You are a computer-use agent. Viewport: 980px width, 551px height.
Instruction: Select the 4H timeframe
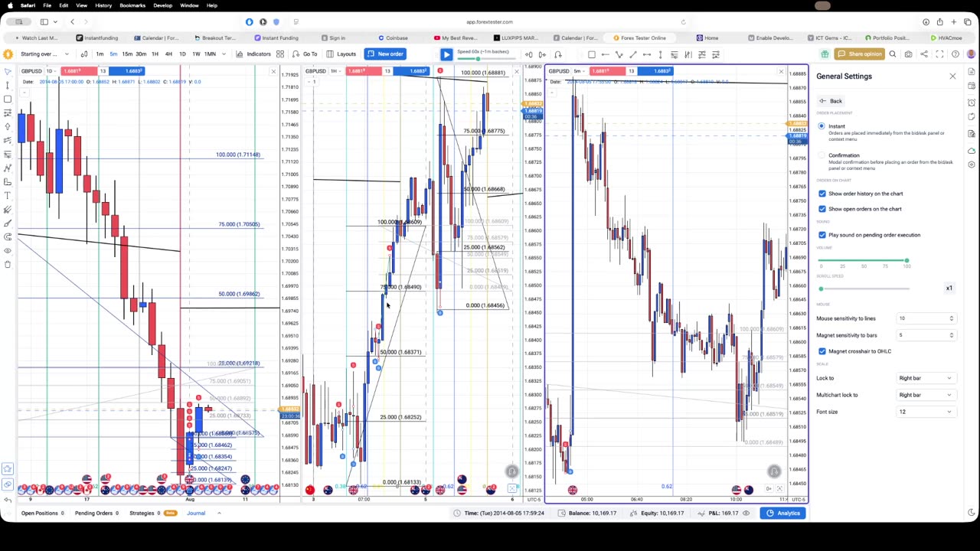168,54
